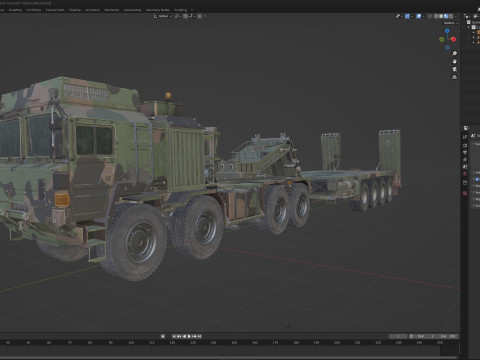The height and width of the screenshot is (360, 480).
Task: Open the transform pivot point dropdown
Action: (x=178, y=16)
